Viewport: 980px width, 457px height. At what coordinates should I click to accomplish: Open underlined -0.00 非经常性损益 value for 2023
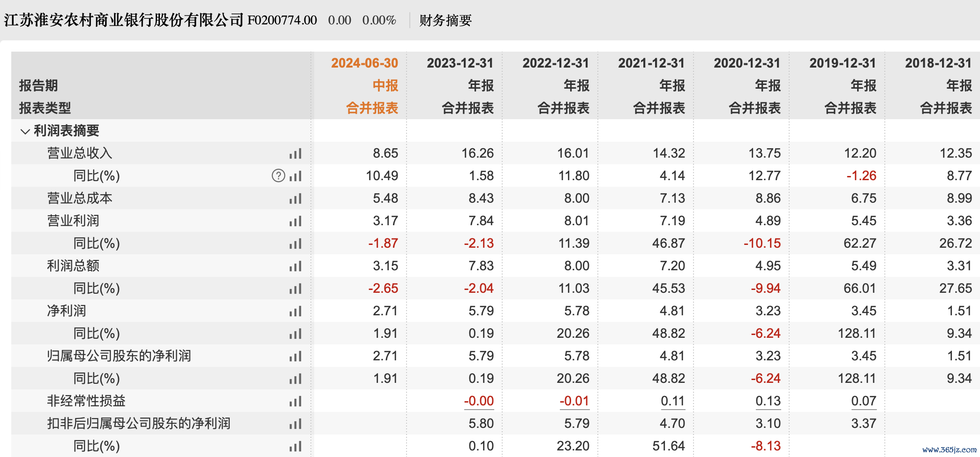tap(479, 401)
